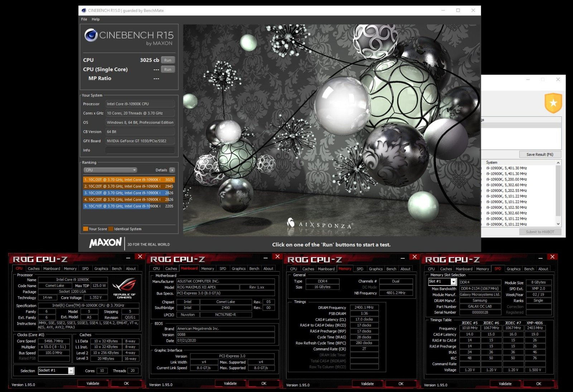
Task: Close the SPD CPU-Z window
Action: pos(552,257)
